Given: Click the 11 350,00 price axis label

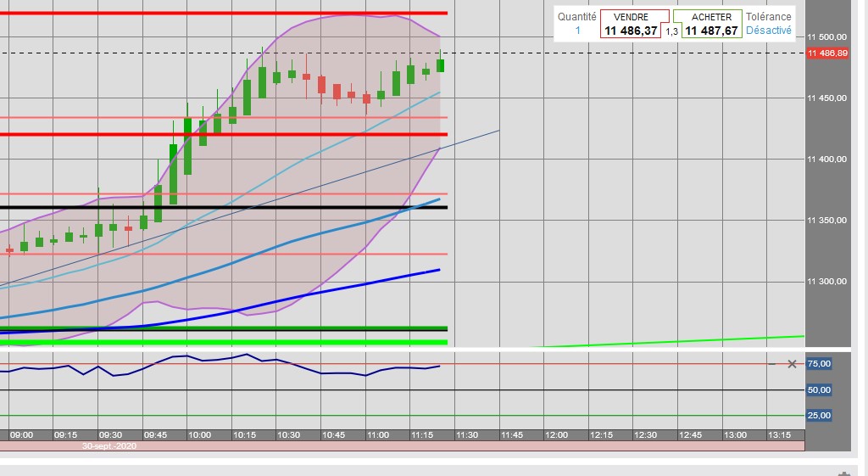Looking at the screenshot, I should click(826, 220).
